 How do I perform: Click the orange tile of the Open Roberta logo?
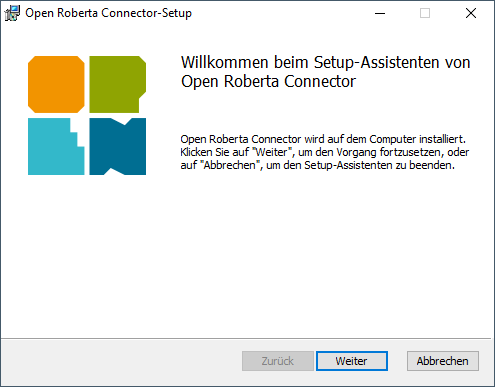pyautogui.click(x=56, y=84)
